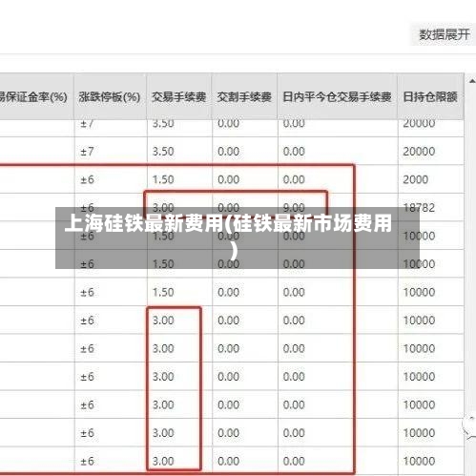Screen dimensions: 476x476
Task: Click the scrollbar up arrow beside the table header
Action: tap(472, 81)
